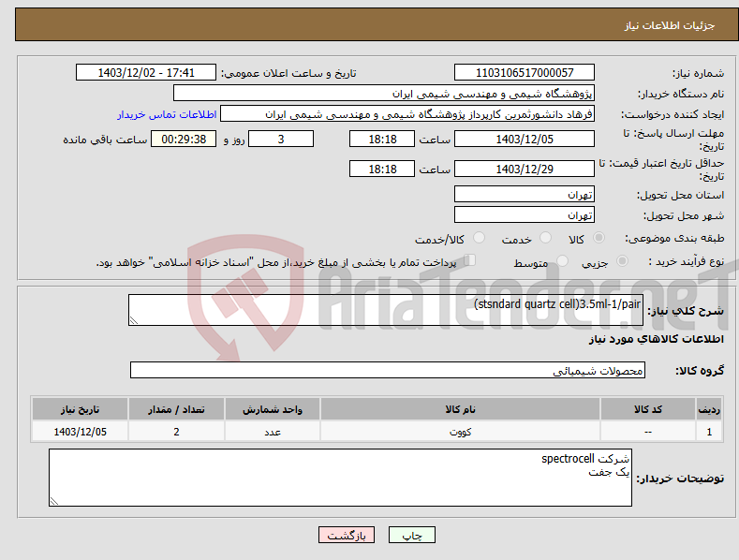Click the گروه کالا label
Screen dimensions: 739x560
click(x=700, y=371)
